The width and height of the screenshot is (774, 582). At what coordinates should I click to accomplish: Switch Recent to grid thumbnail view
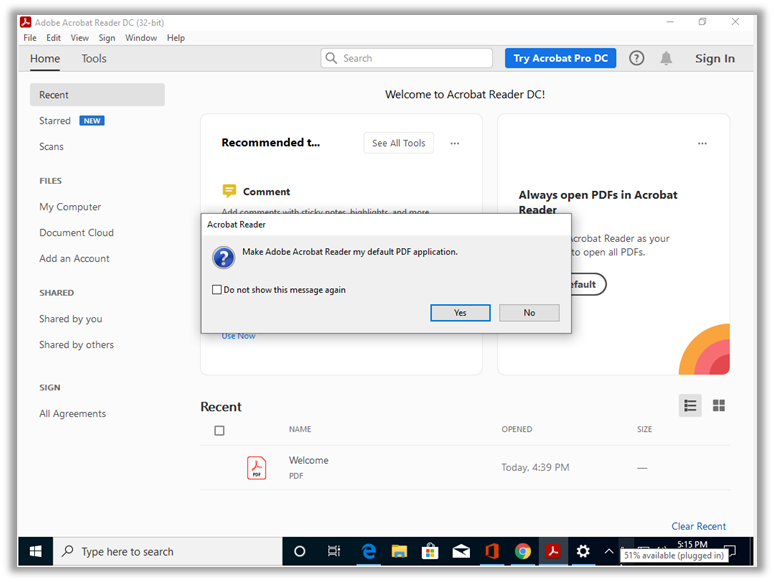[x=719, y=406]
